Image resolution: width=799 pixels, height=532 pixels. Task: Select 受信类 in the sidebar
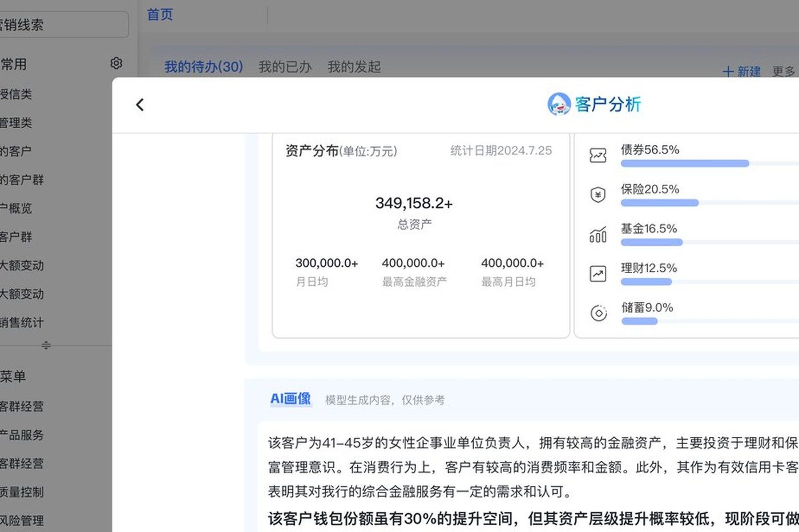click(16, 94)
